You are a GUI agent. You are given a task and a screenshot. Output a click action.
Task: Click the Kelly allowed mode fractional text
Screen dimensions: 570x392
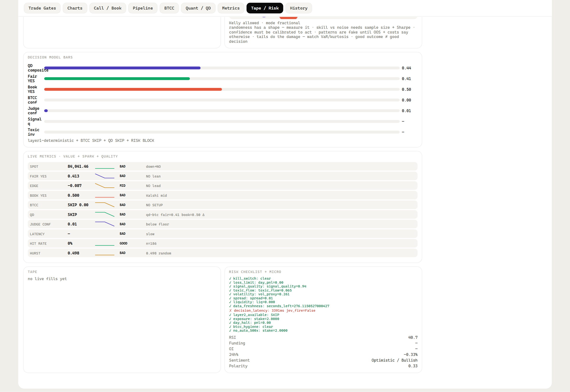264,23
